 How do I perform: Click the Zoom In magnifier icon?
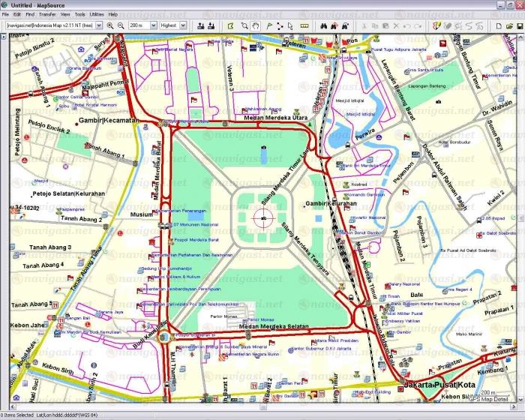[109, 25]
